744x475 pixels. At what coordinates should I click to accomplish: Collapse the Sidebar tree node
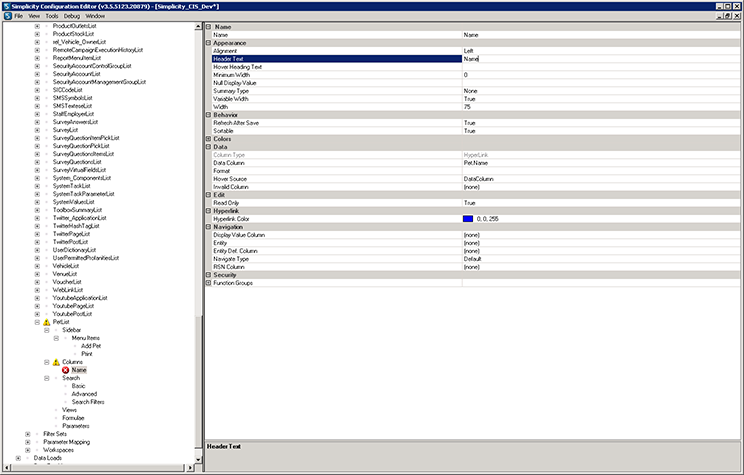tap(46, 330)
